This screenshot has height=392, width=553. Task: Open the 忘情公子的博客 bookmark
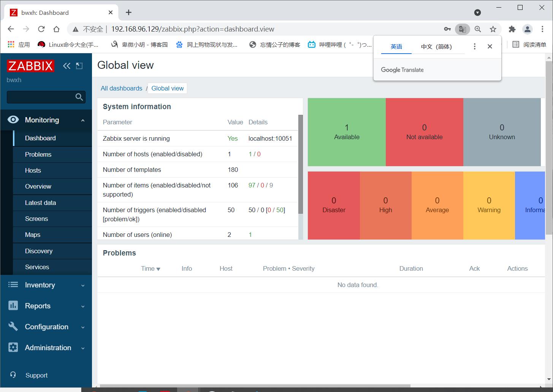(x=274, y=44)
